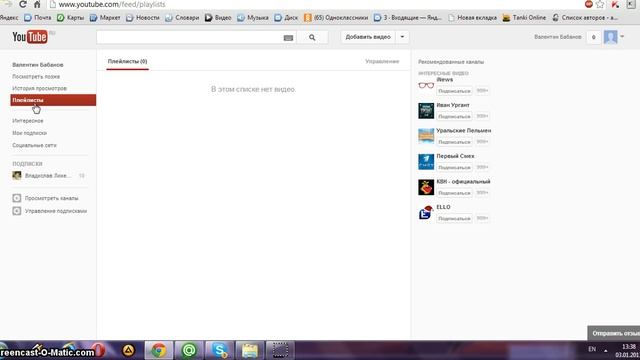Open the Словари bookmark
Image resolution: width=640 pixels, height=360 pixels.
pyautogui.click(x=182, y=18)
